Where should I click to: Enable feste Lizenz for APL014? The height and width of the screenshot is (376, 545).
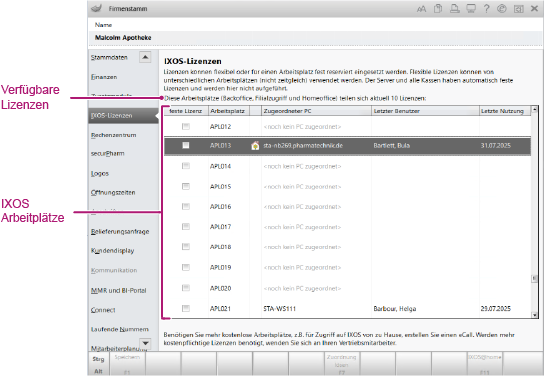(186, 166)
